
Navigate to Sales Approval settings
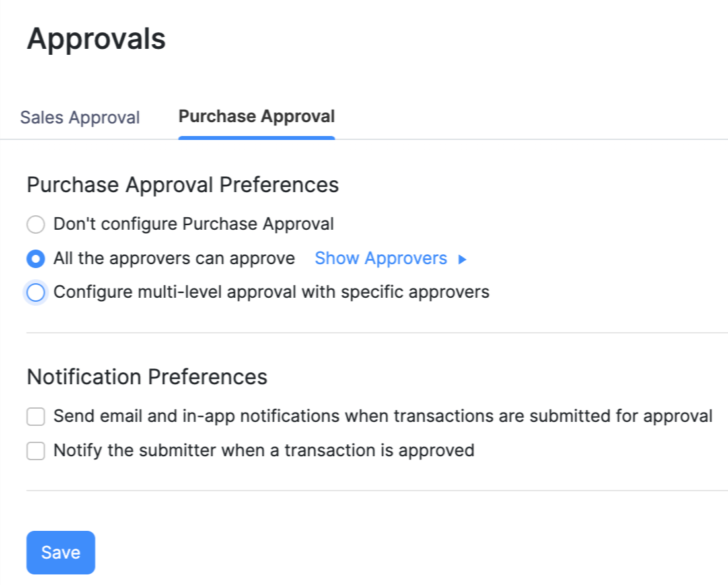coord(79,117)
